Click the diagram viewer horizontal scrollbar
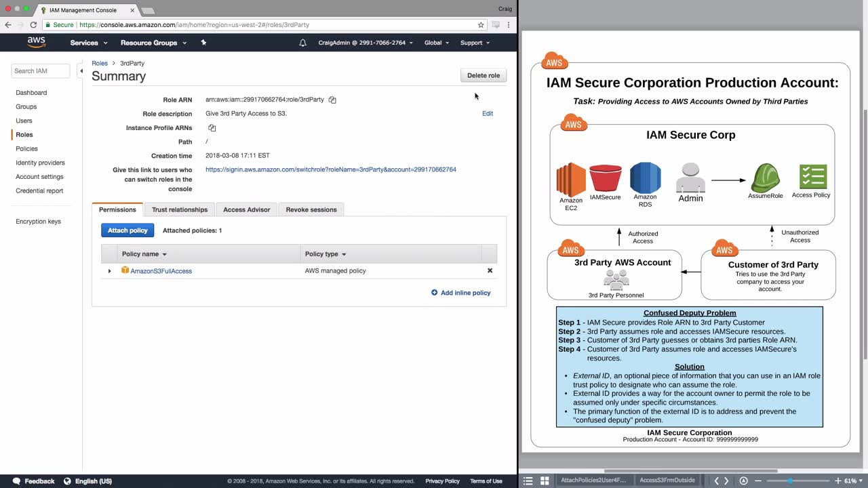 click(x=690, y=470)
